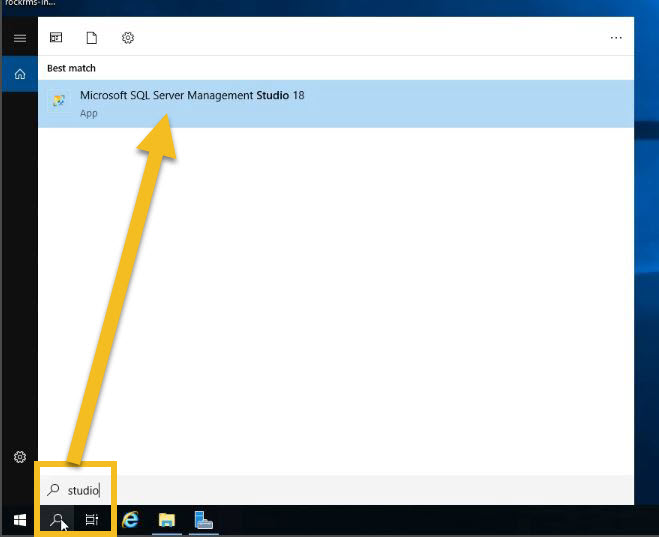This screenshot has height=537, width=659.
Task: Filter results by Documents icon
Action: click(x=92, y=38)
